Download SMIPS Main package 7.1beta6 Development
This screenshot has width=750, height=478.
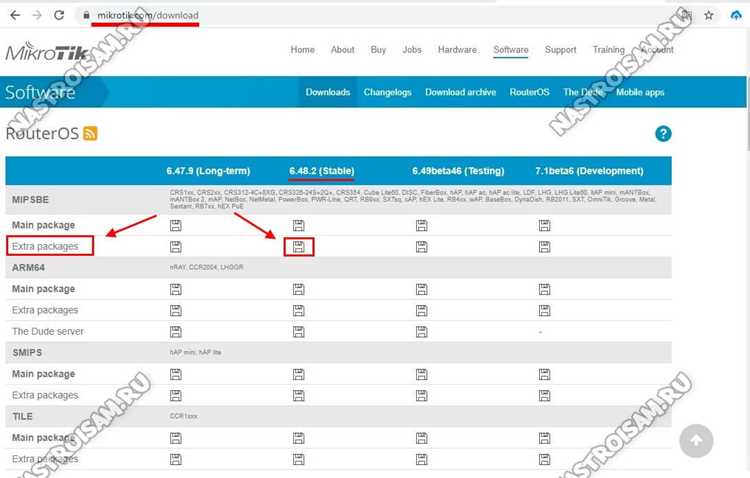pos(544,374)
